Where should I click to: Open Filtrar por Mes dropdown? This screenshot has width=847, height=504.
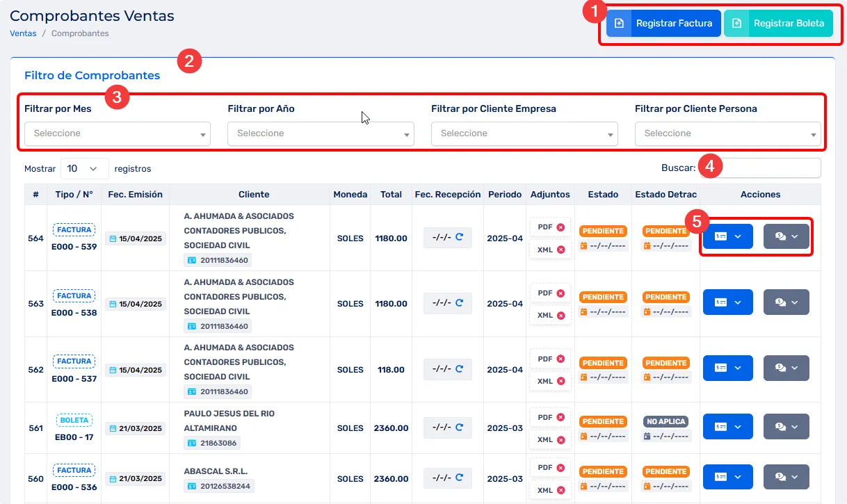pos(117,133)
